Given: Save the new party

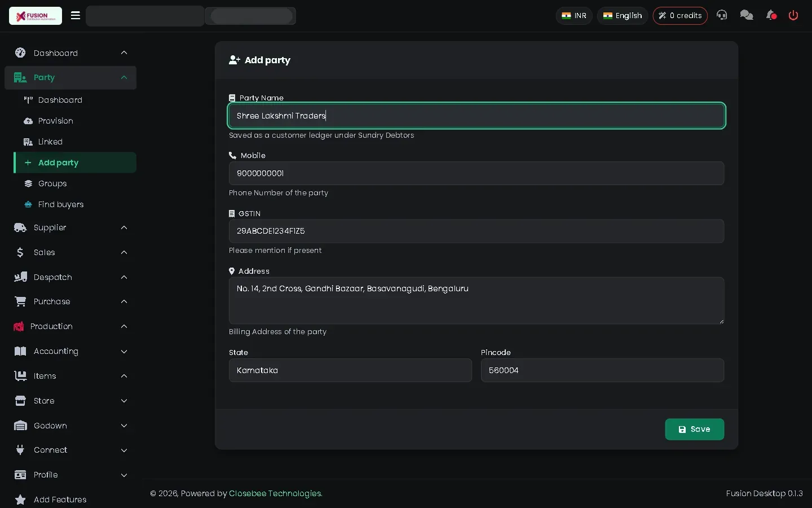Looking at the screenshot, I should pos(694,429).
